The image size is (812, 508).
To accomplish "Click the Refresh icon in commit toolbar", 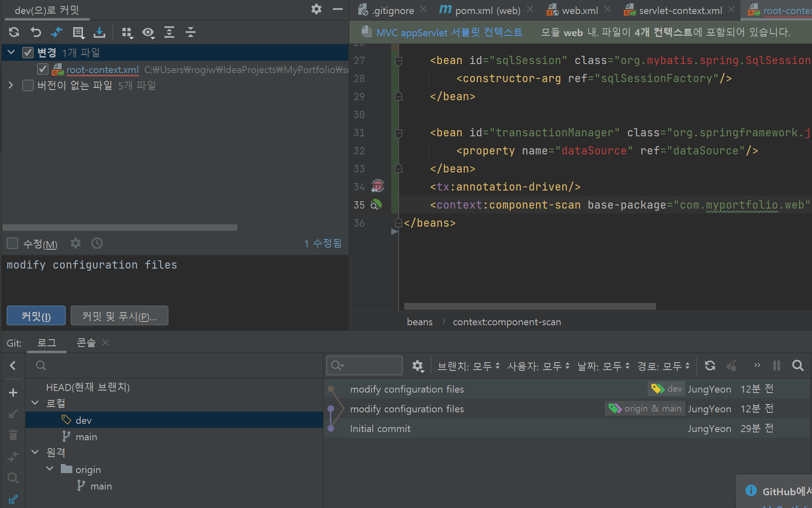I will pos(14,32).
